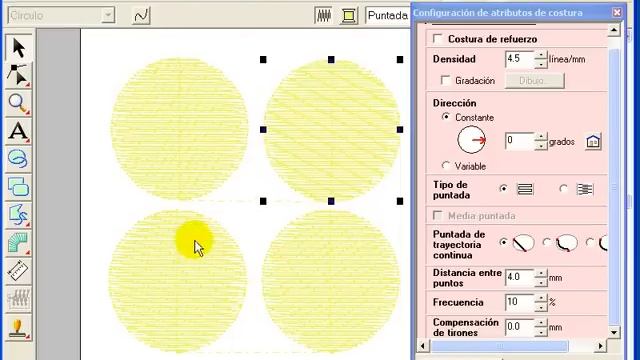Select the rectangle shapes tool
Viewport: 640px width, 360px height.
[18, 187]
